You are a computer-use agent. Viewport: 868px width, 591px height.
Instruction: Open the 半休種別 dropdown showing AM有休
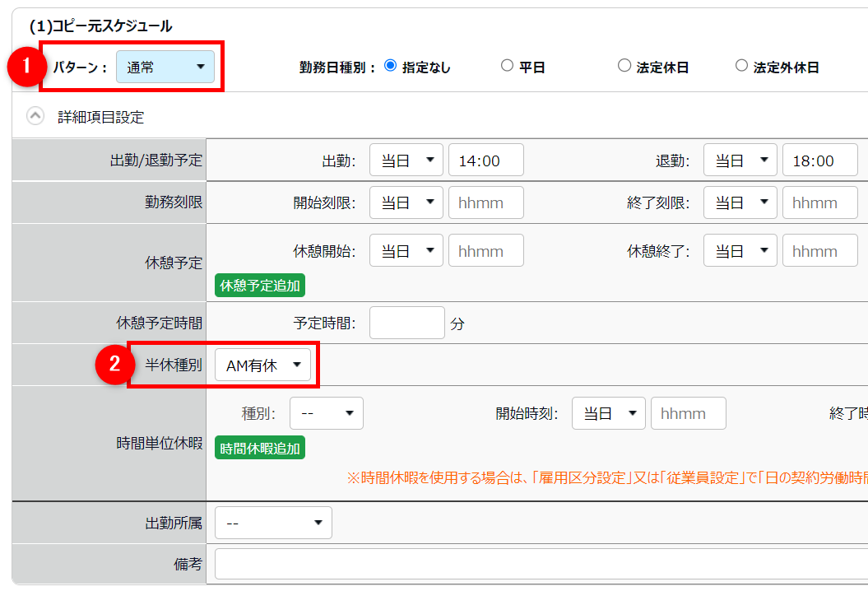[x=262, y=365]
